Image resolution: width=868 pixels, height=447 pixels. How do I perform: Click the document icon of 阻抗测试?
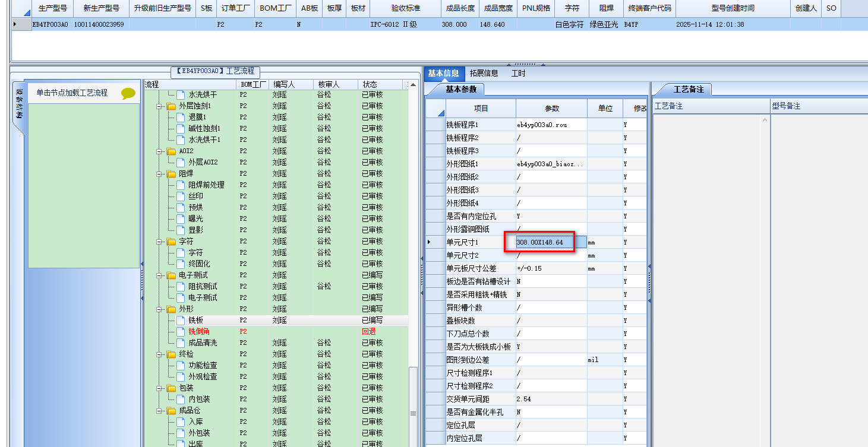coord(181,287)
